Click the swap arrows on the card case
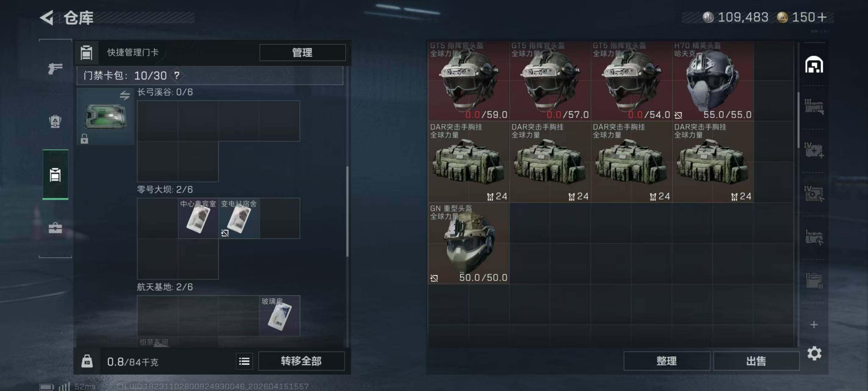 click(x=125, y=96)
